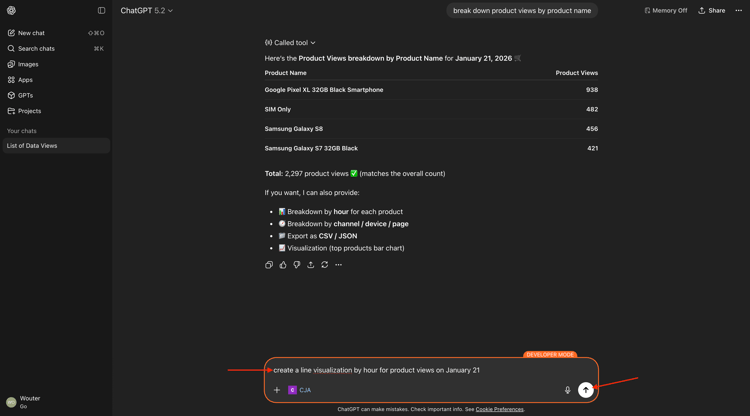The height and width of the screenshot is (416, 750).
Task: Copy the response with copy icon
Action: (269, 265)
